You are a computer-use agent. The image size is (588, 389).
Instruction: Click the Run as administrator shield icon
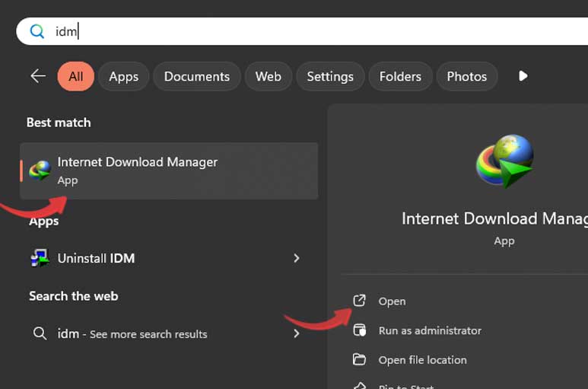tap(360, 330)
